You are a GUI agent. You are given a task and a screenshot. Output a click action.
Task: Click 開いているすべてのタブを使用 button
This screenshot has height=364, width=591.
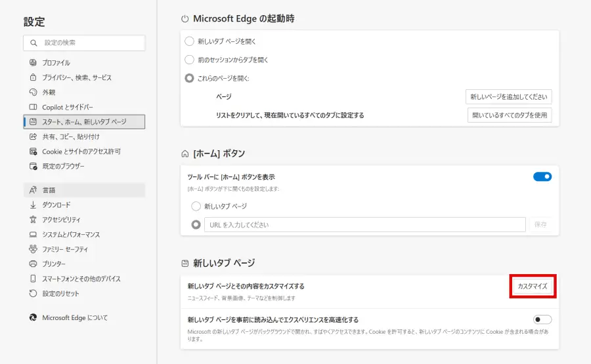(510, 115)
